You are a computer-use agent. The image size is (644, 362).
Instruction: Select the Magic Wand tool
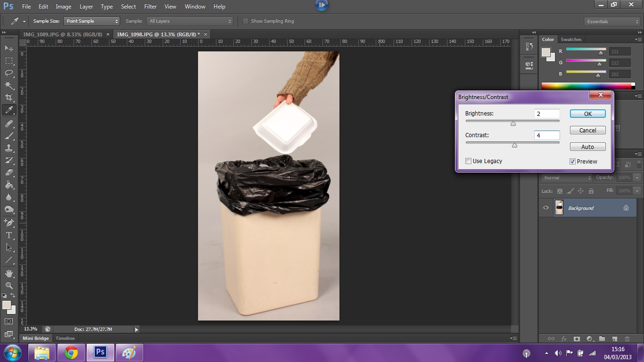pos(9,85)
